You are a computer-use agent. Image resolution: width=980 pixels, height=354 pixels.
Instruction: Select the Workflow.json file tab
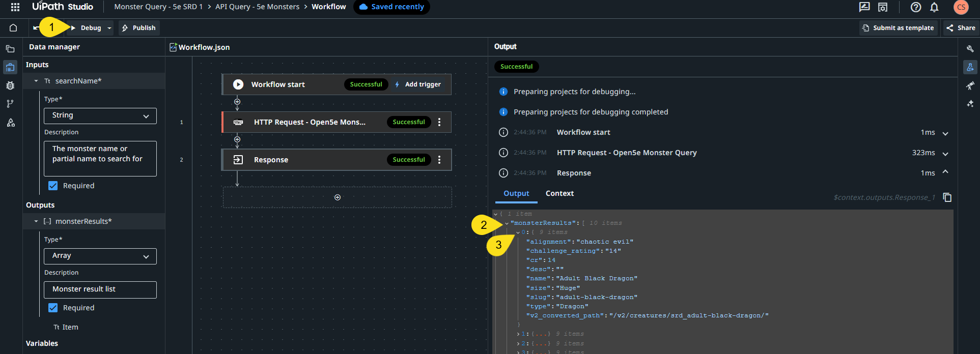pyautogui.click(x=200, y=47)
